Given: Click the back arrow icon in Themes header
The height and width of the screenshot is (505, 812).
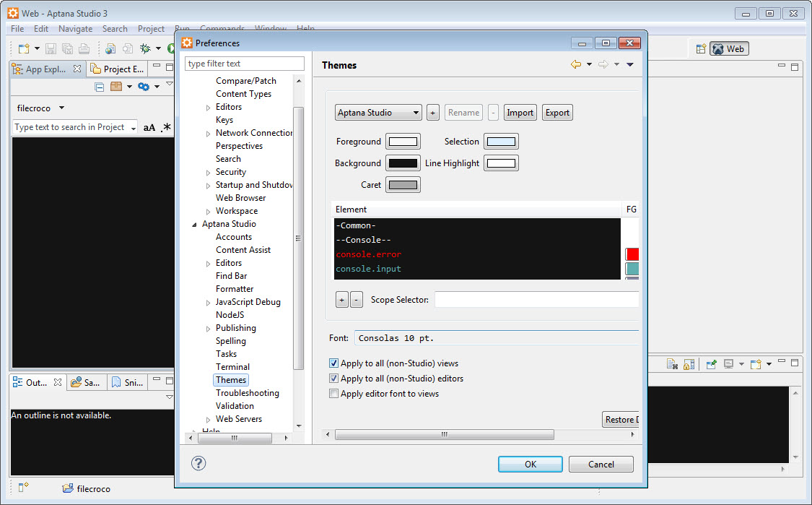Looking at the screenshot, I should click(x=576, y=64).
